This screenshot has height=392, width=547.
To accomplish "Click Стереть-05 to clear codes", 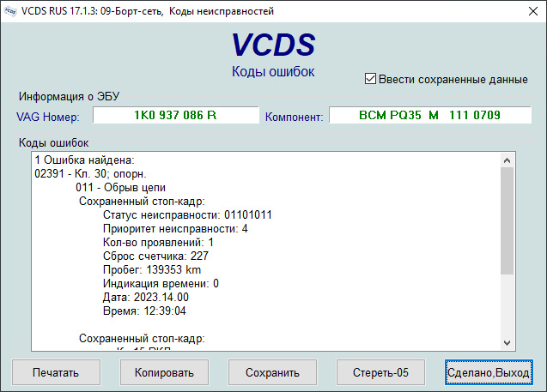I will click(x=380, y=372).
